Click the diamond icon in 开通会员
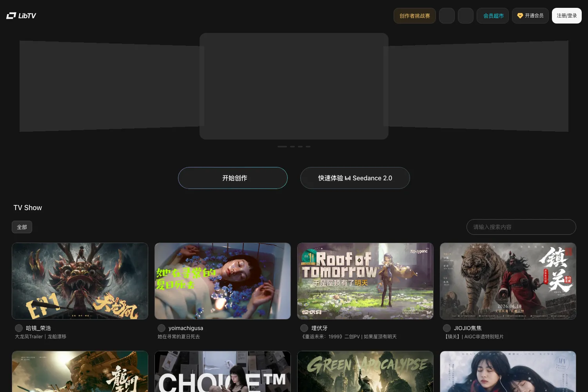This screenshot has width=588, height=392. 520,16
